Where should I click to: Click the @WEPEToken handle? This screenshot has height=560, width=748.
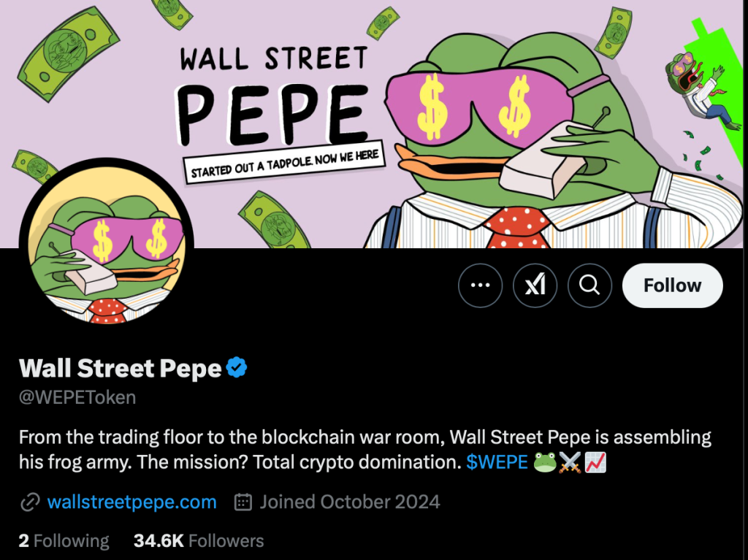click(77, 398)
